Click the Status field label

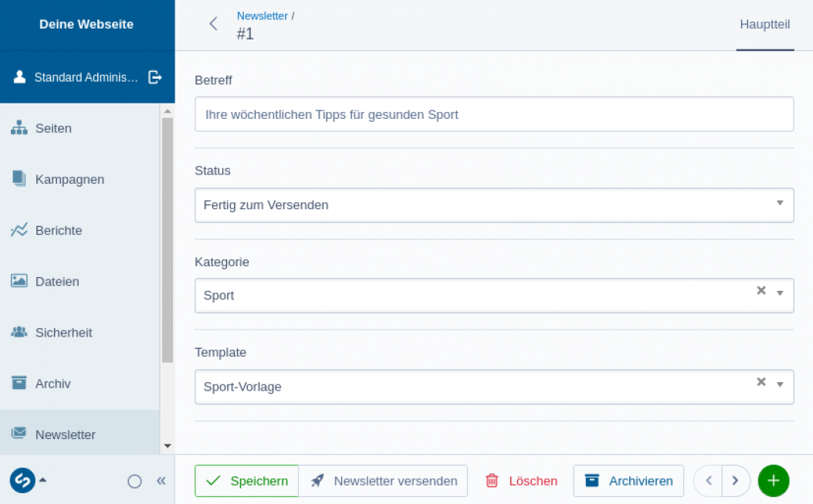pyautogui.click(x=212, y=171)
